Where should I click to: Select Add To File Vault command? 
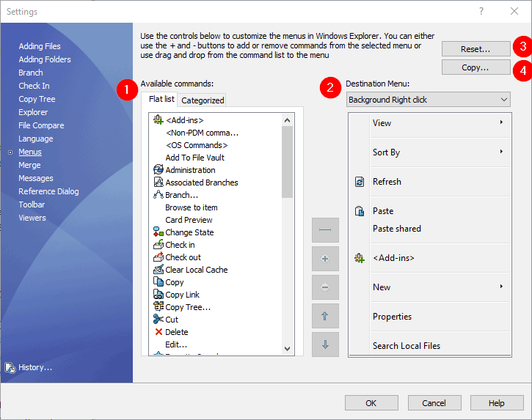pos(194,158)
